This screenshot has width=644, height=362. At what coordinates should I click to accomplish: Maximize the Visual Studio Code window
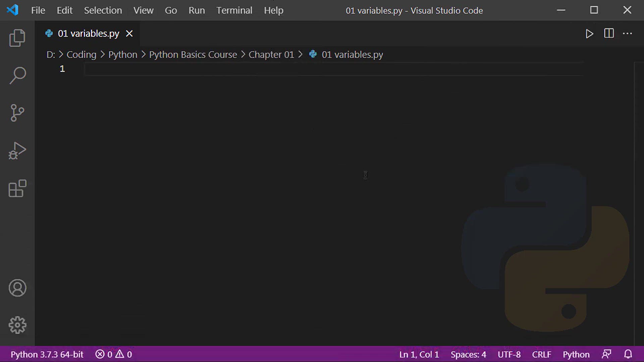[x=594, y=10]
